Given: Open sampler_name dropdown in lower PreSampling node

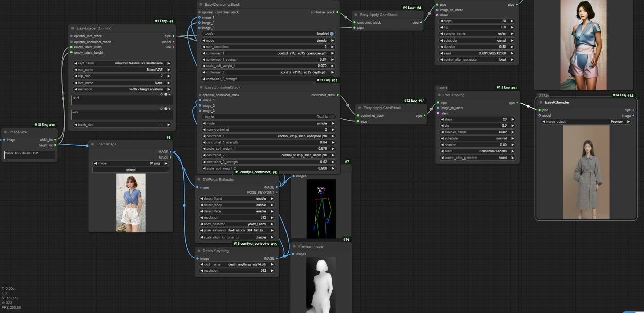Looking at the screenshot, I should coord(477,131).
